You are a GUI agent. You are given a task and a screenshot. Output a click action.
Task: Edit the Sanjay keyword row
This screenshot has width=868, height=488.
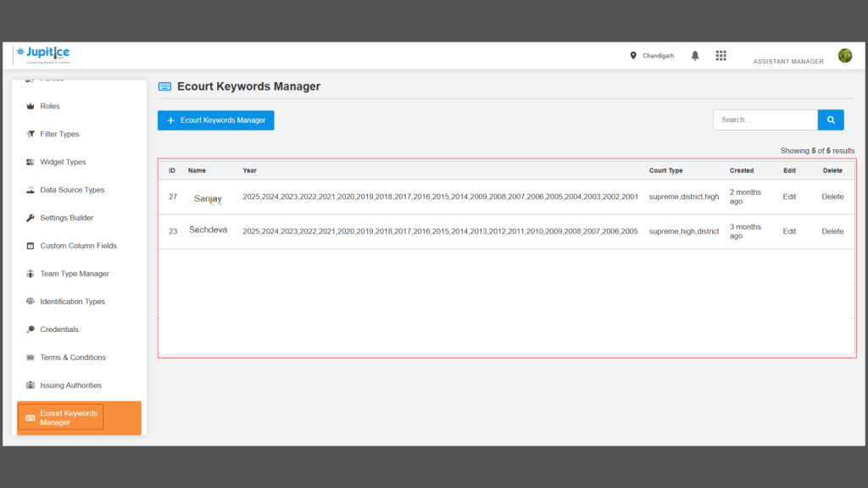(789, 197)
